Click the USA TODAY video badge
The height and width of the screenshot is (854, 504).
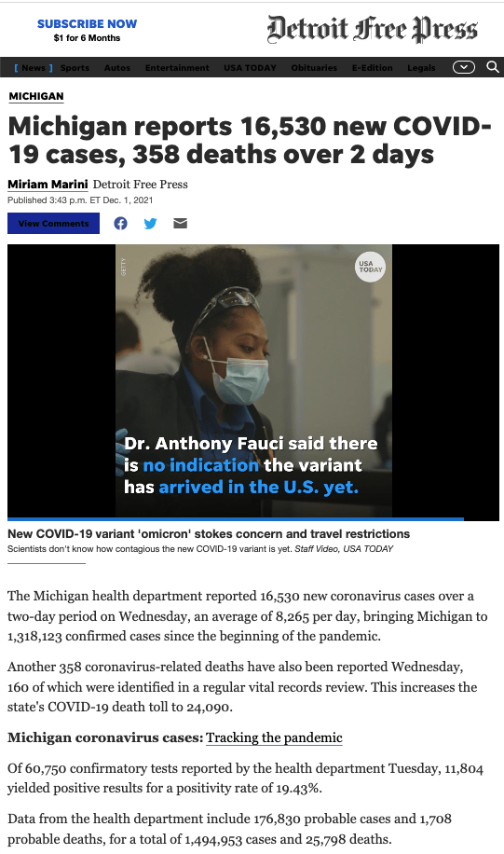[370, 267]
